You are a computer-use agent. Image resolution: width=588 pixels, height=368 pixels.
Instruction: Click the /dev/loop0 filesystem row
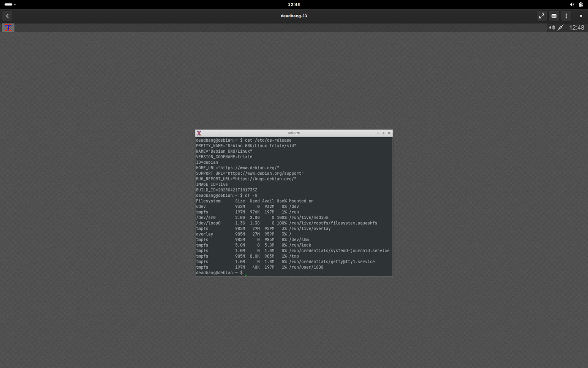point(287,223)
